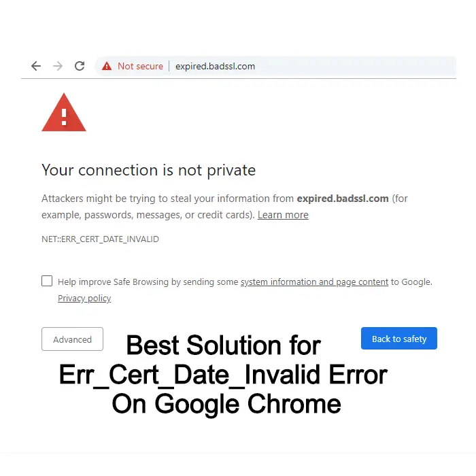Click the bold expired.badssl.com in the warning text

click(343, 199)
